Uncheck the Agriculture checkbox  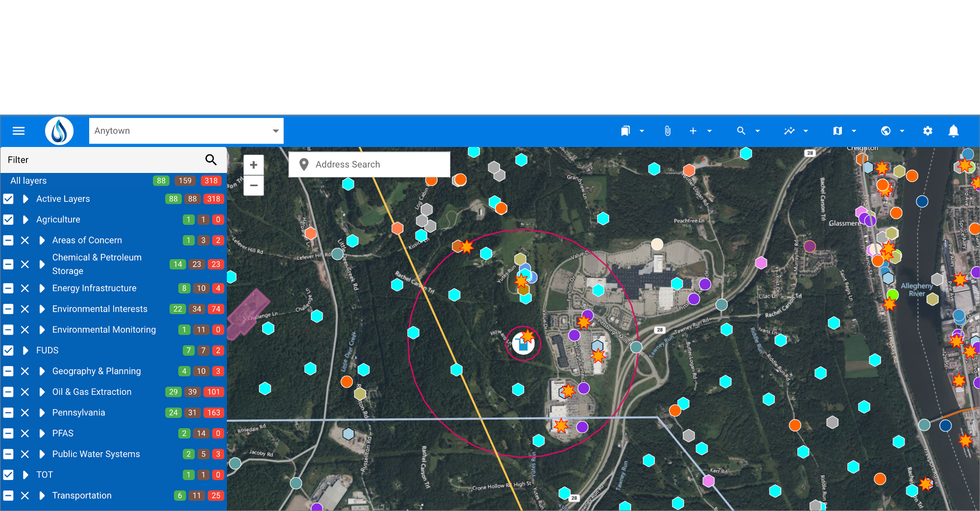(x=8, y=219)
